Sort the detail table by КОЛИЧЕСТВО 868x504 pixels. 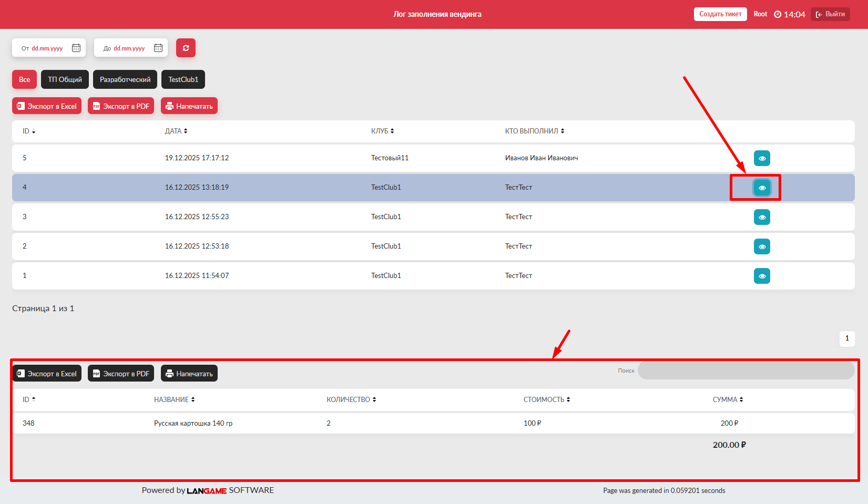click(x=351, y=399)
